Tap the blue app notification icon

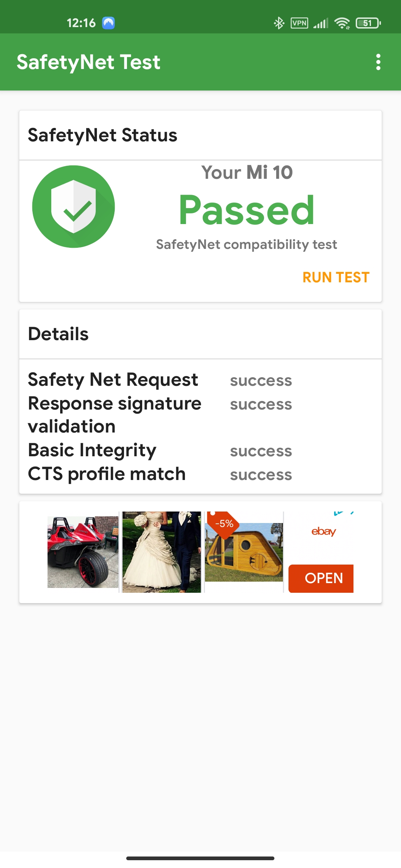click(108, 23)
